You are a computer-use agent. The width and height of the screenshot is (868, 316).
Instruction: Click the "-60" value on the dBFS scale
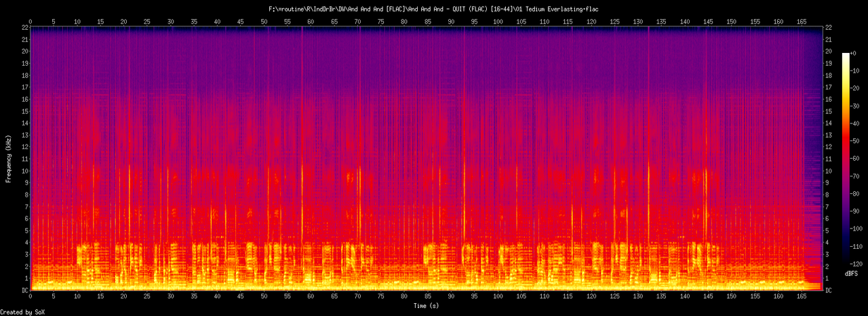click(856, 158)
